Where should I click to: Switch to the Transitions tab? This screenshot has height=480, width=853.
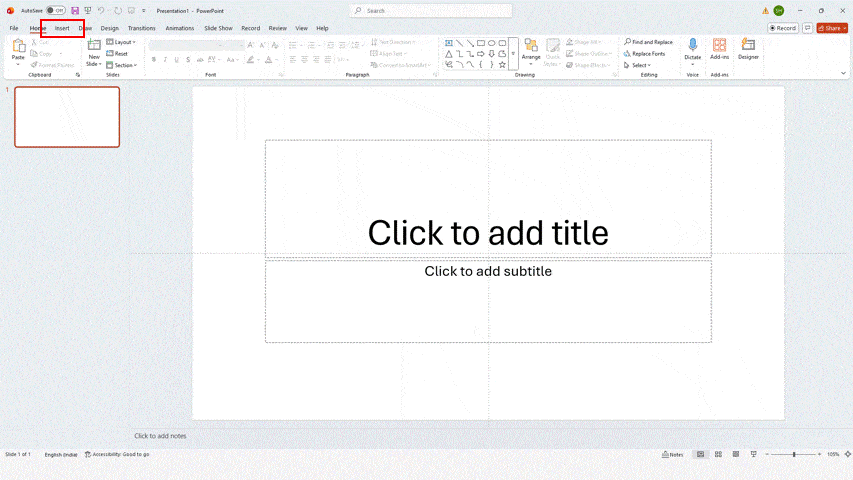click(x=141, y=28)
